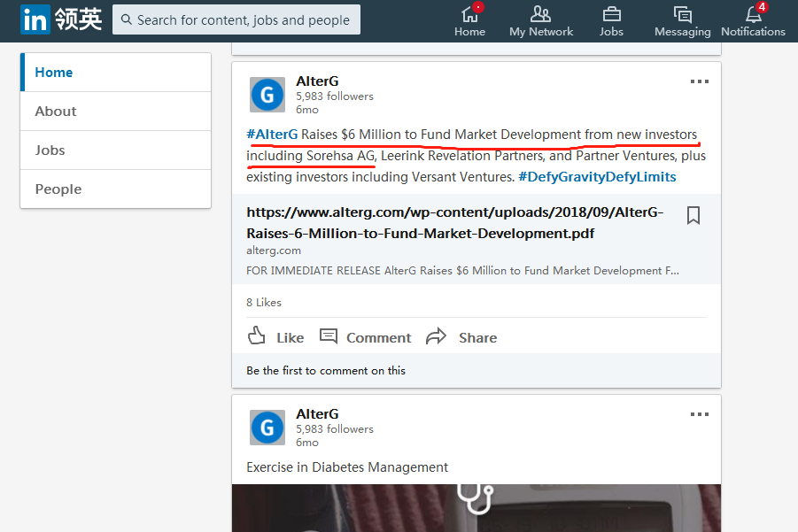Click the My Network label in top navigation
Screen dimensions: 798x532
(x=541, y=32)
